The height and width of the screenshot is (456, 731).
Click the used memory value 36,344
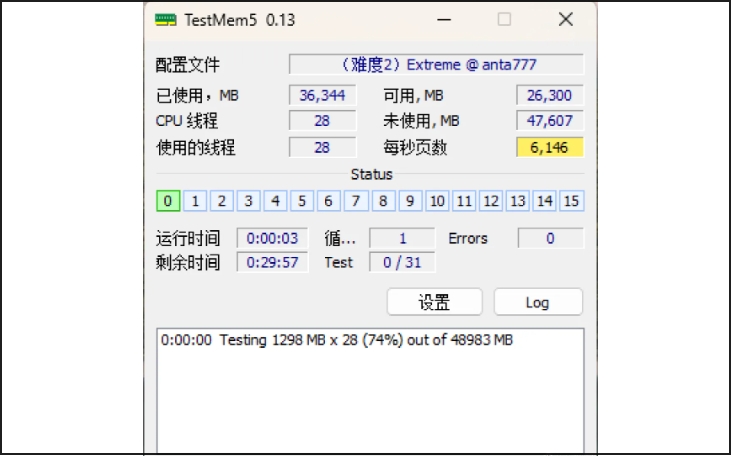(323, 95)
